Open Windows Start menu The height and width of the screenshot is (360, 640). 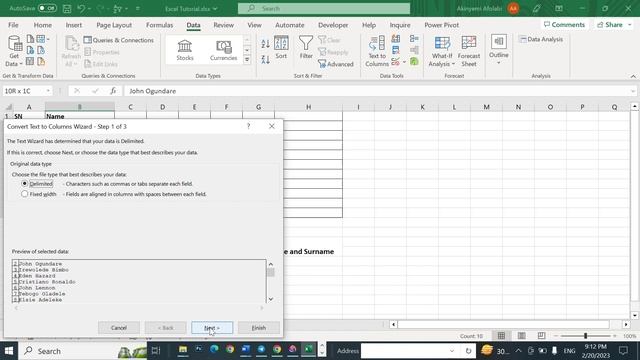pos(9,351)
